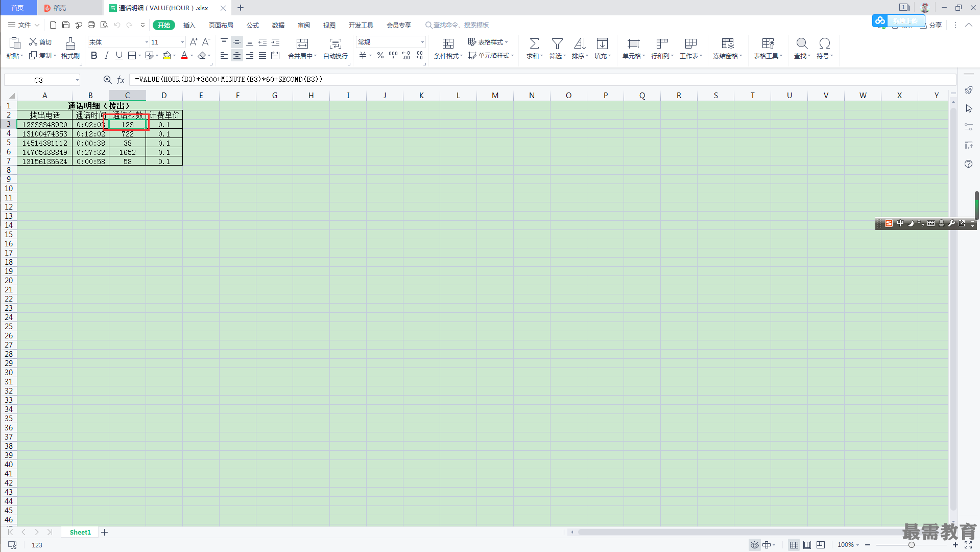Click the Share (分享) button
980x552 pixels.
(931, 25)
